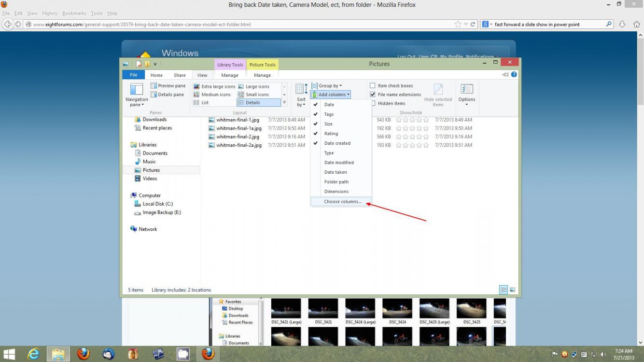Open Firefox History menu
644x362 pixels.
click(50, 13)
